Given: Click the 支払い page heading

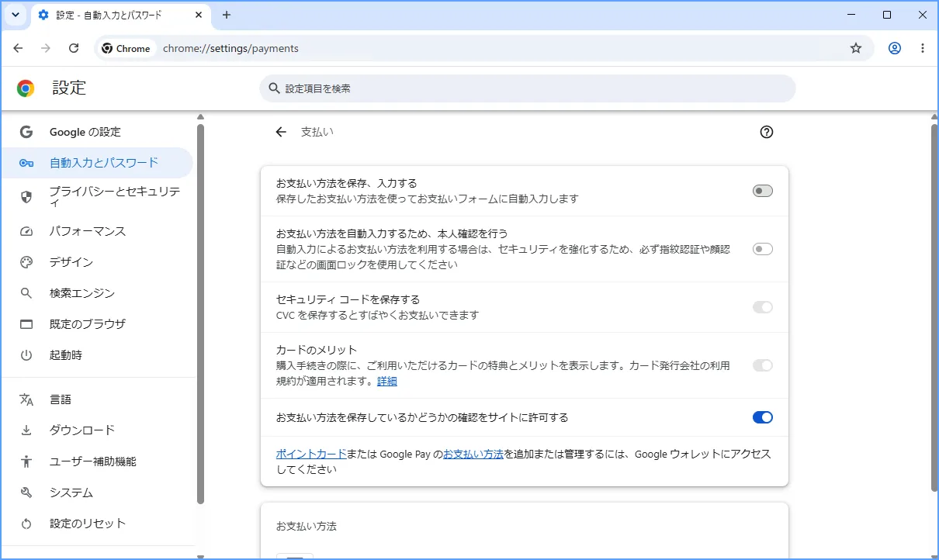Looking at the screenshot, I should point(317,132).
